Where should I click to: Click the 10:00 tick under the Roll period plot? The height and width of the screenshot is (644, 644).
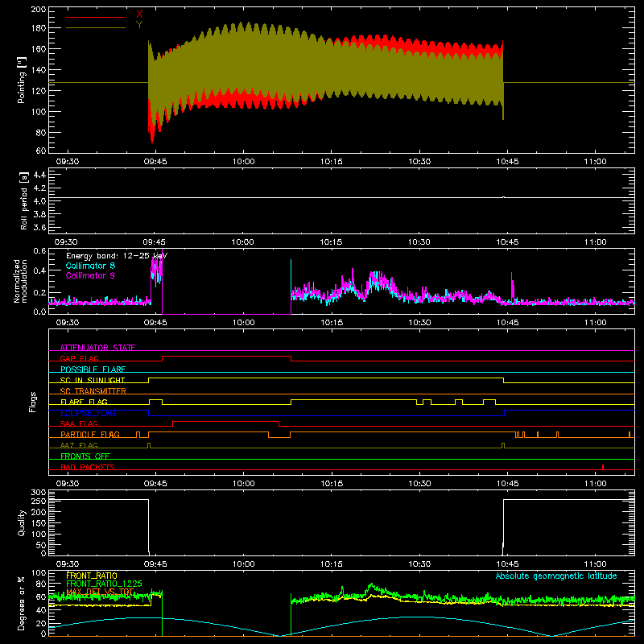click(243, 242)
